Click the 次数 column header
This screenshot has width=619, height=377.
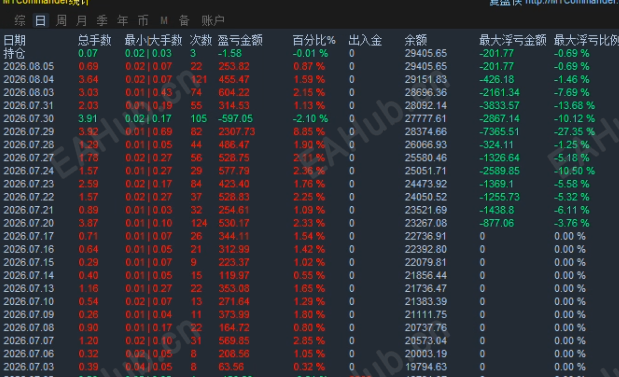point(201,40)
